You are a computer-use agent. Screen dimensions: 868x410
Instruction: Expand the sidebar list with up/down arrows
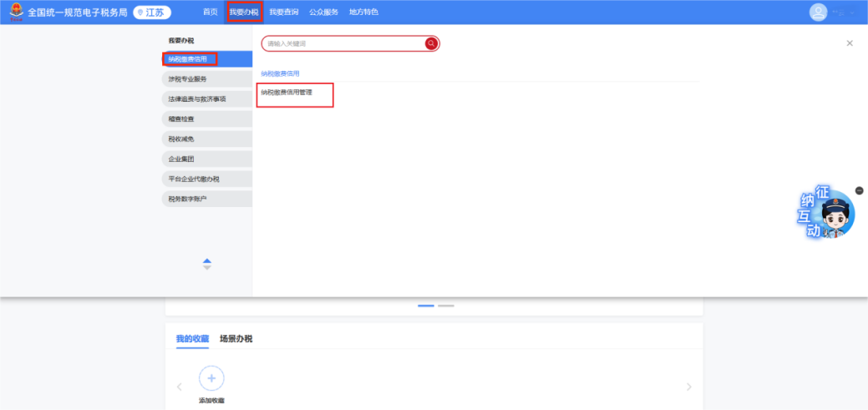pos(207,264)
